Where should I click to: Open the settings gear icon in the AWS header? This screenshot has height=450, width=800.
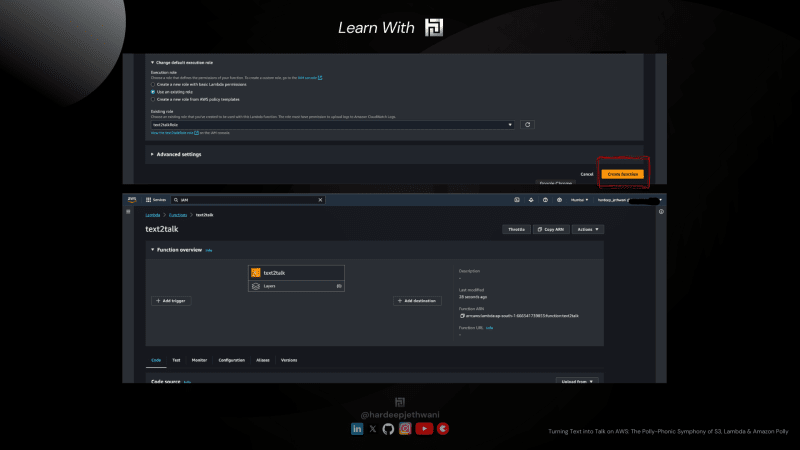(559, 200)
